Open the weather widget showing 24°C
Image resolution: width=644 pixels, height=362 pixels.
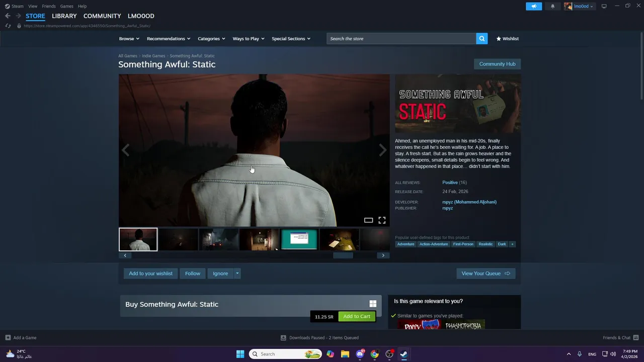point(19,354)
